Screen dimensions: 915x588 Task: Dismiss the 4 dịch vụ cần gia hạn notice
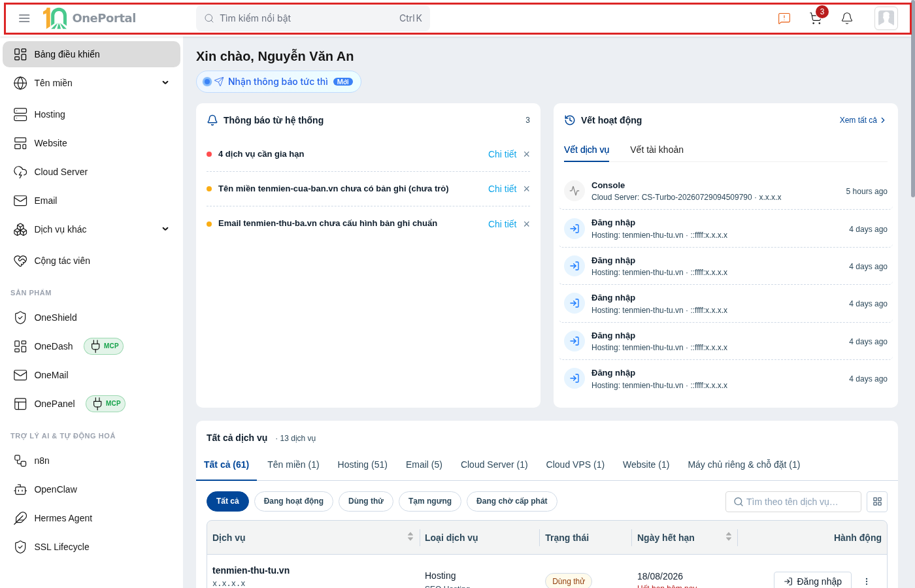coord(527,154)
